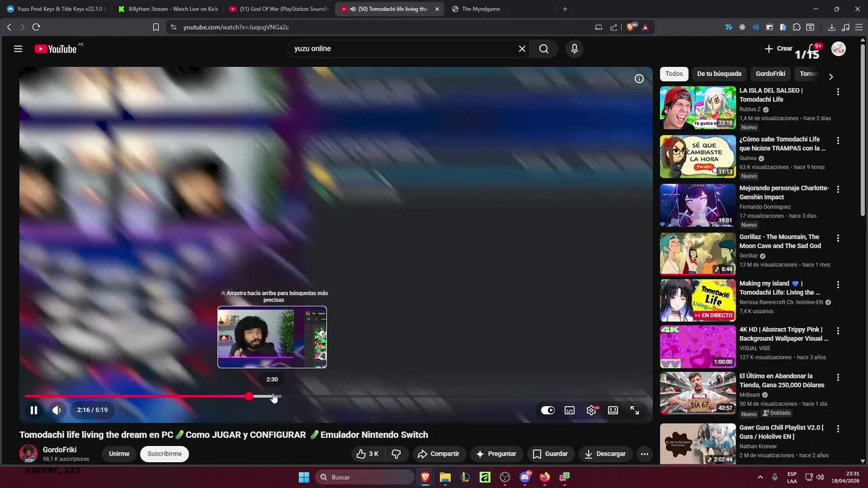Open Create menu with Crear button

778,49
